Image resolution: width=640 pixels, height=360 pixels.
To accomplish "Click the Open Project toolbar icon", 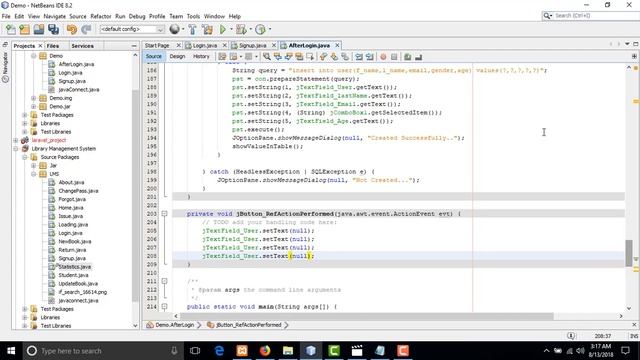I will (x=39, y=29).
